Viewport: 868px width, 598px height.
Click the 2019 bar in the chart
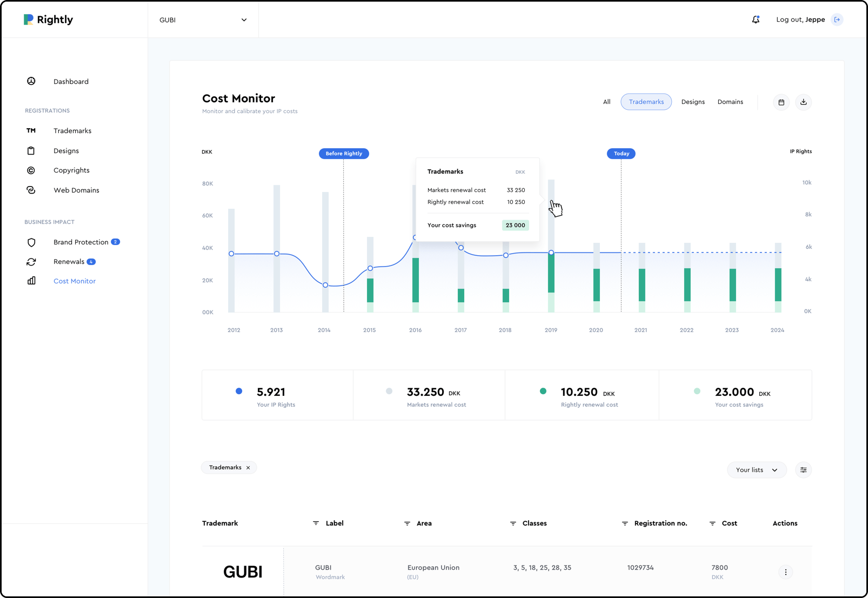551,246
